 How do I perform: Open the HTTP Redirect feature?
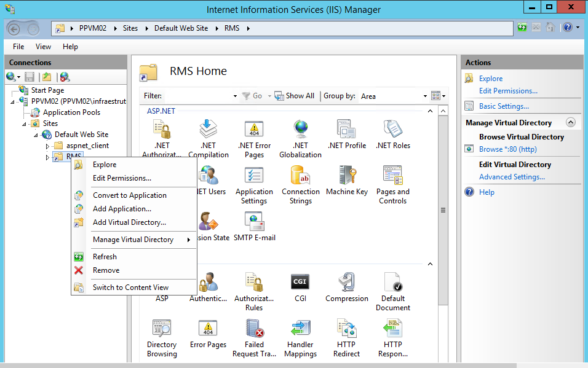(x=346, y=338)
